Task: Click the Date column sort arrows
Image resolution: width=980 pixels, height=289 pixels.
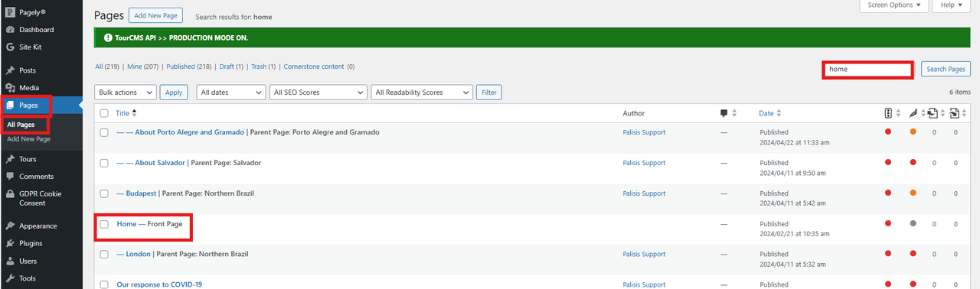Action: tap(779, 113)
